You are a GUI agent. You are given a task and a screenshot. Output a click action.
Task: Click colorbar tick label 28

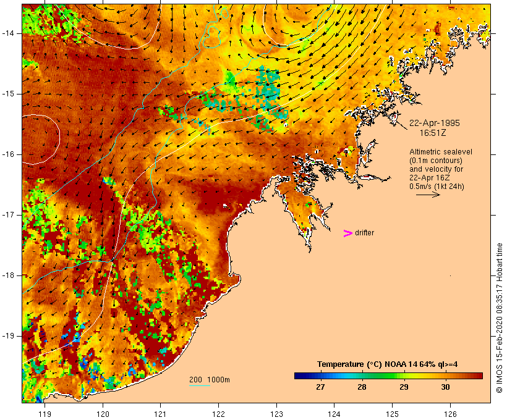pyautogui.click(x=362, y=387)
